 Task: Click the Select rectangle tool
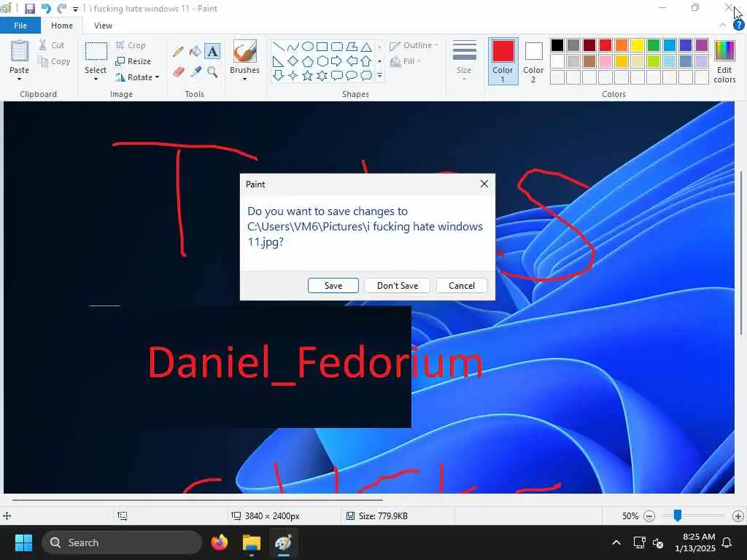[x=96, y=52]
